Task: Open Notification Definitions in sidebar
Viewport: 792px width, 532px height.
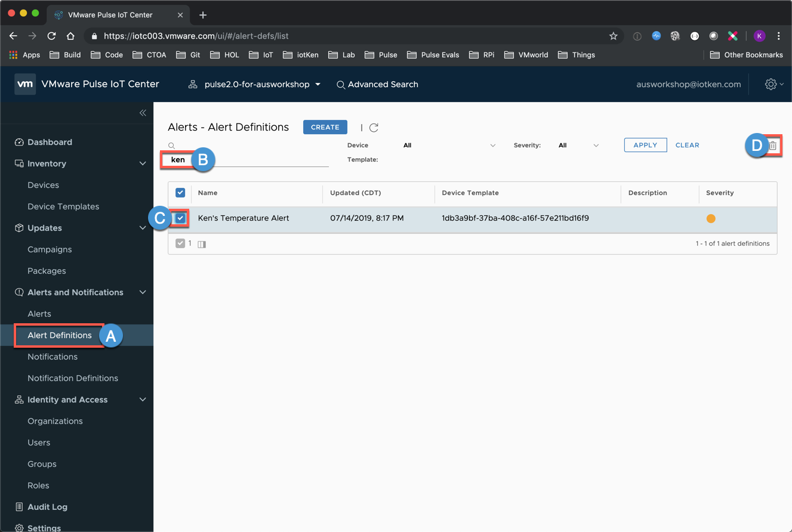Action: click(x=73, y=378)
